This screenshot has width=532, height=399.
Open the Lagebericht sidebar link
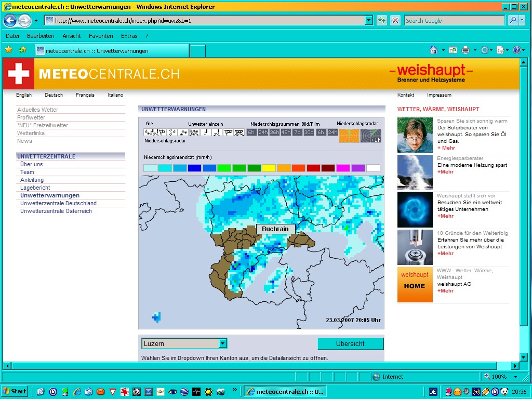[35, 188]
